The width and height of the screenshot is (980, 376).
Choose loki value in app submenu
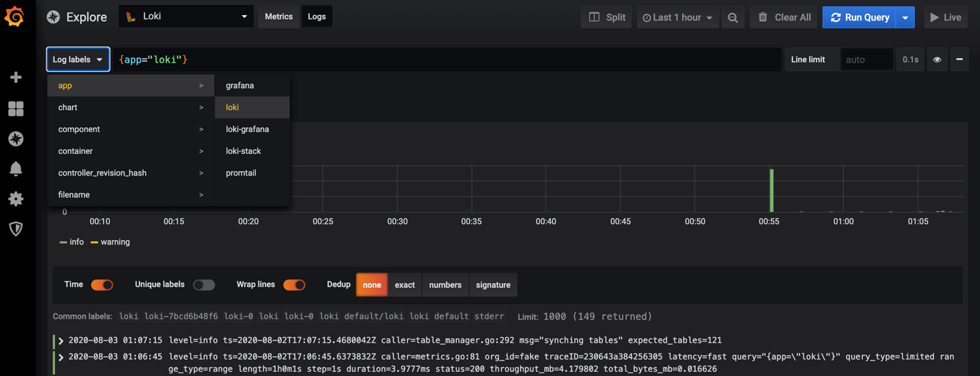click(x=252, y=107)
